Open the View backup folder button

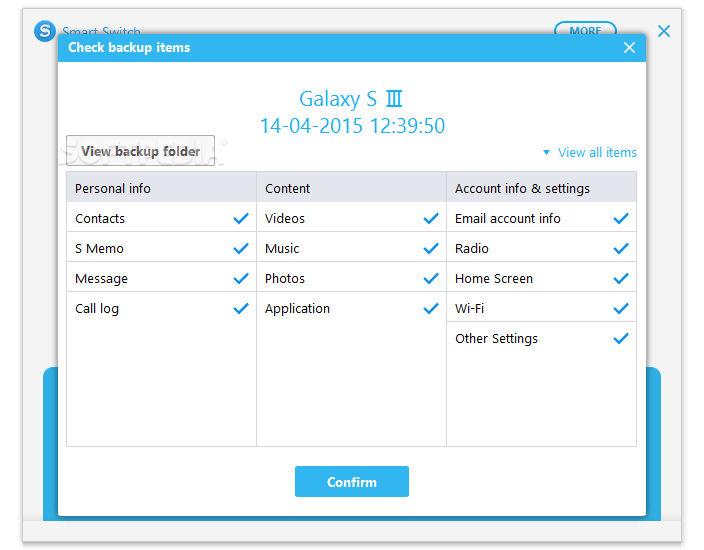click(x=140, y=151)
